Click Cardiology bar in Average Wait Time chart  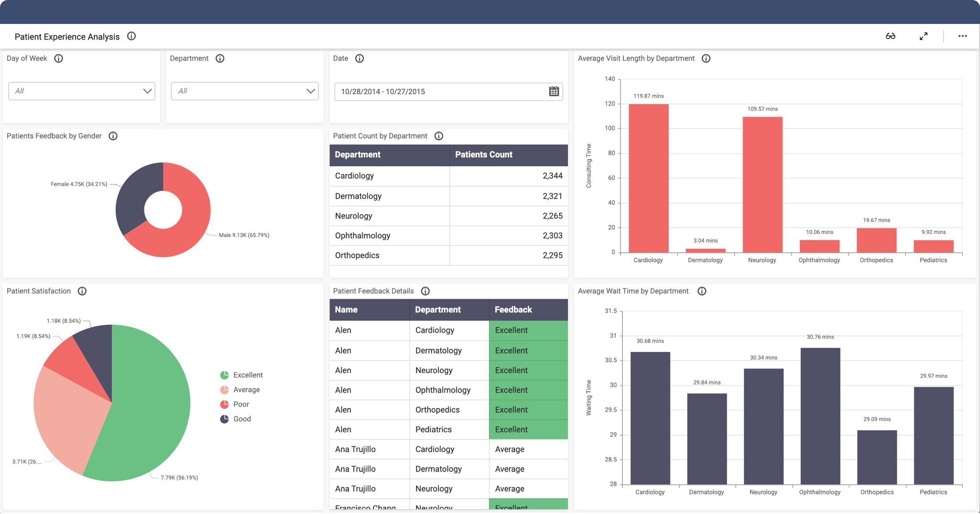click(650, 418)
